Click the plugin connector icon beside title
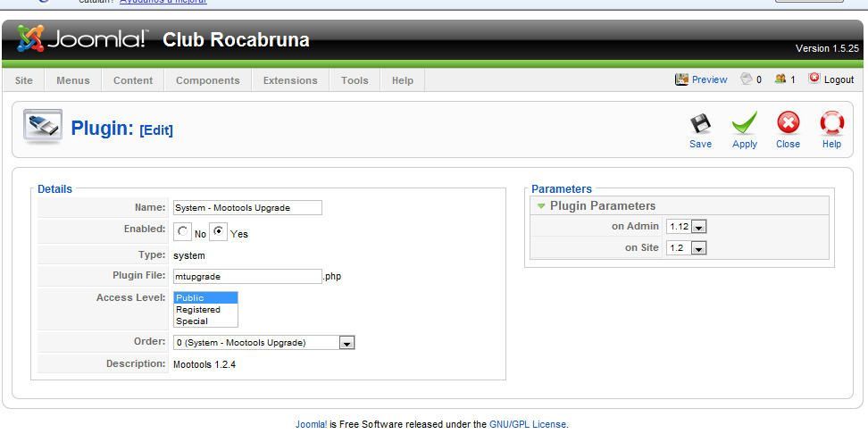Screen dimensions: 868x442 click(x=43, y=127)
